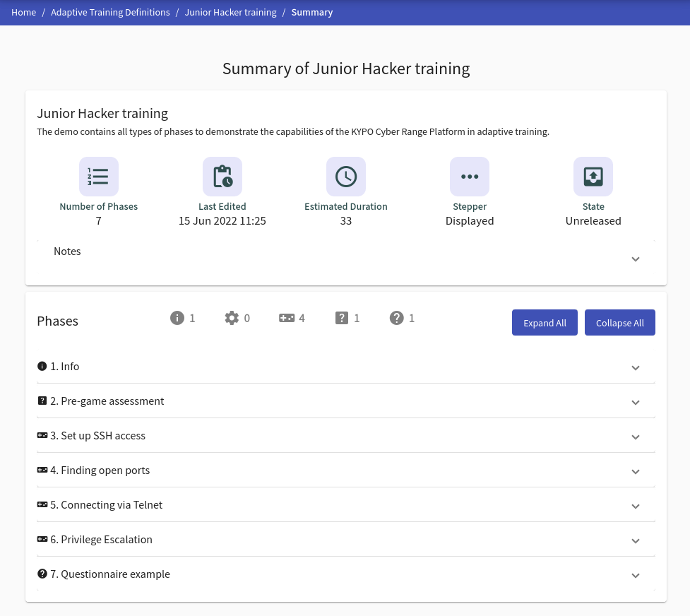Click the gamepad icon beside Finding open ports
Viewport: 690px width, 616px height.
(x=42, y=470)
